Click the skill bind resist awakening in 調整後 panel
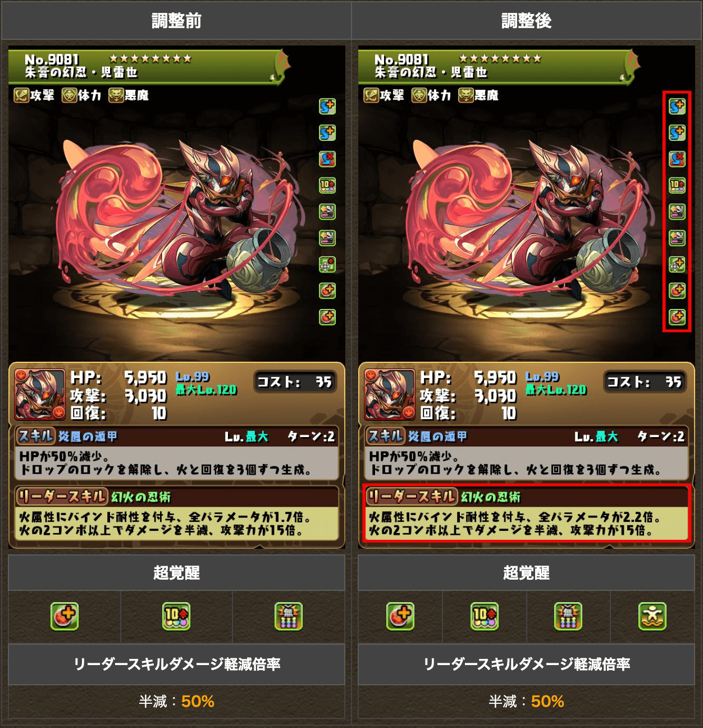The image size is (703, 728). pos(677,159)
